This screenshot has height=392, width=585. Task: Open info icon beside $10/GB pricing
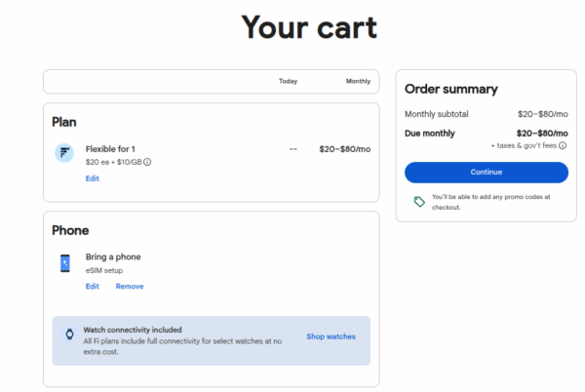click(148, 162)
